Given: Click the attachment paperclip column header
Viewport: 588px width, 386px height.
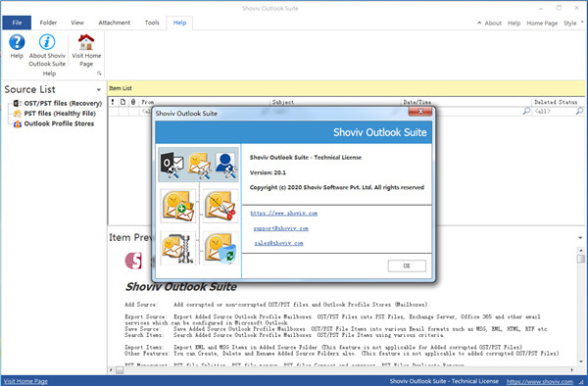Looking at the screenshot, I should point(133,102).
